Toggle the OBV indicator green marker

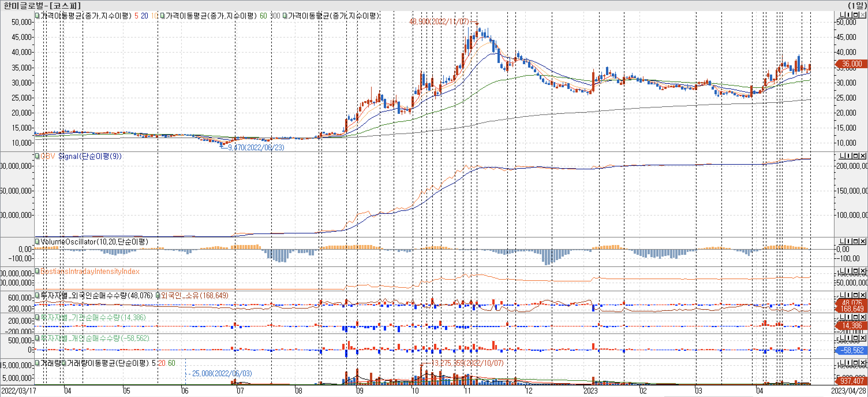click(38, 156)
